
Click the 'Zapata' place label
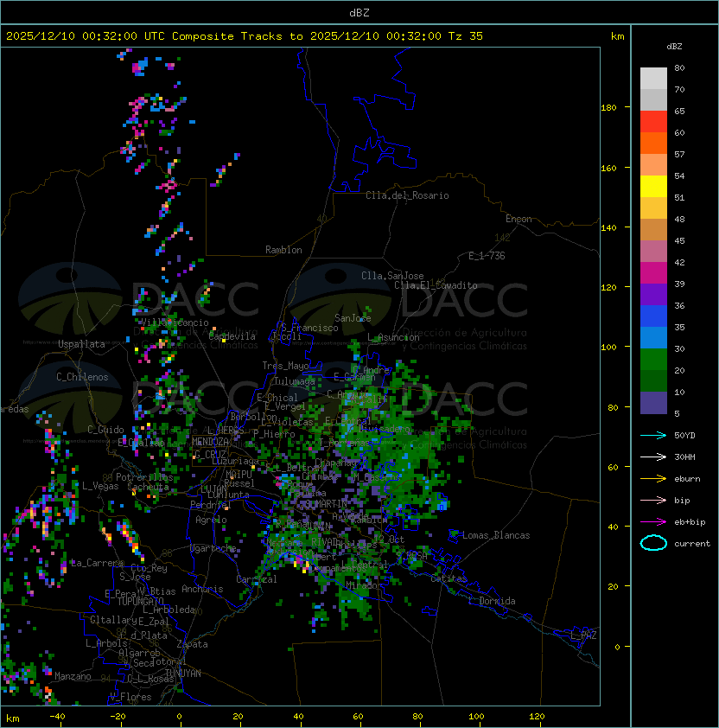192,644
